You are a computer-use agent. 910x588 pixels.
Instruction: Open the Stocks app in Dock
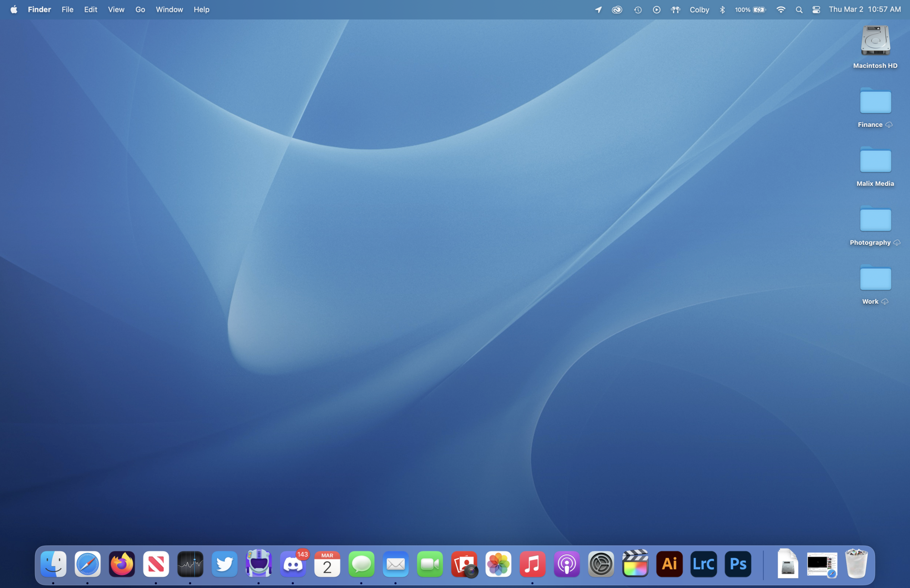tap(190, 564)
